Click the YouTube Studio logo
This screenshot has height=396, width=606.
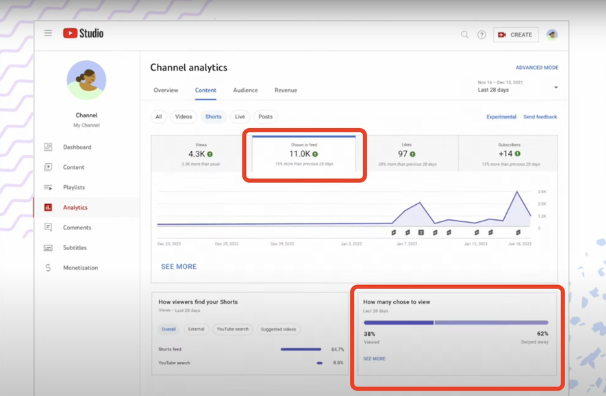[83, 33]
